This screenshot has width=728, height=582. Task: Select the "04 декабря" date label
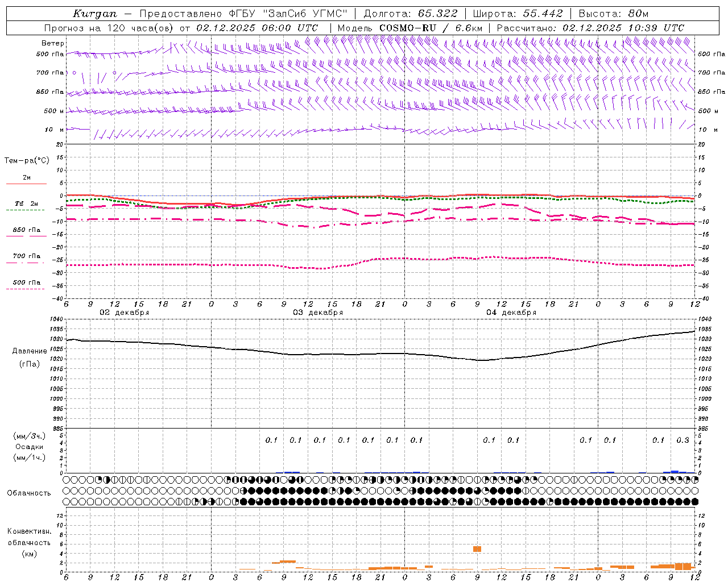511,313
